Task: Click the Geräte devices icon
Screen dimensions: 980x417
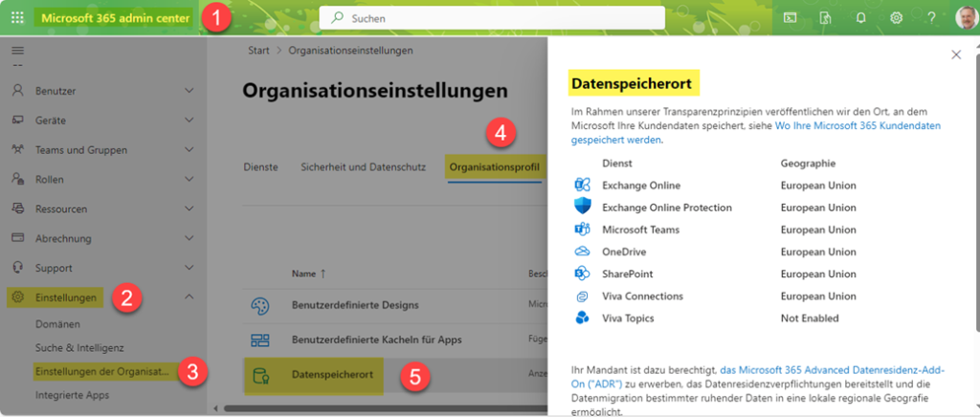Action: coord(17,121)
